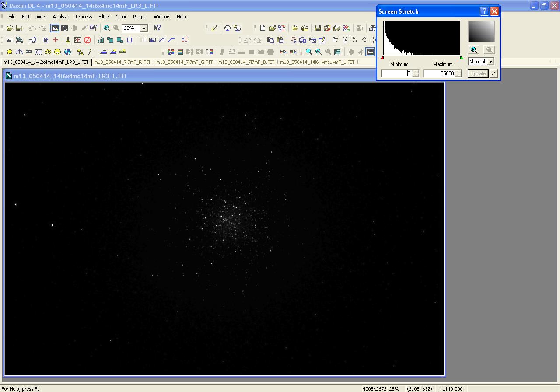The image size is (560, 392).
Task: Open the Plug-in menu
Action: (140, 17)
